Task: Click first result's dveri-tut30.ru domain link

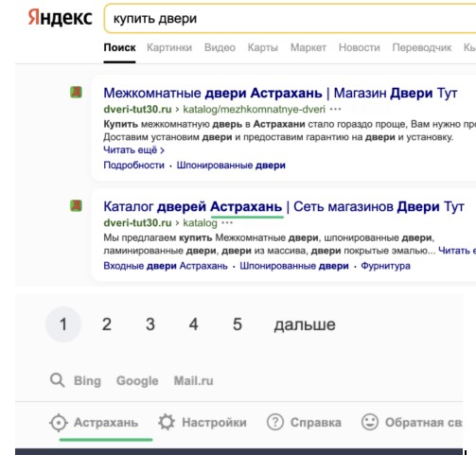Action: [x=137, y=110]
